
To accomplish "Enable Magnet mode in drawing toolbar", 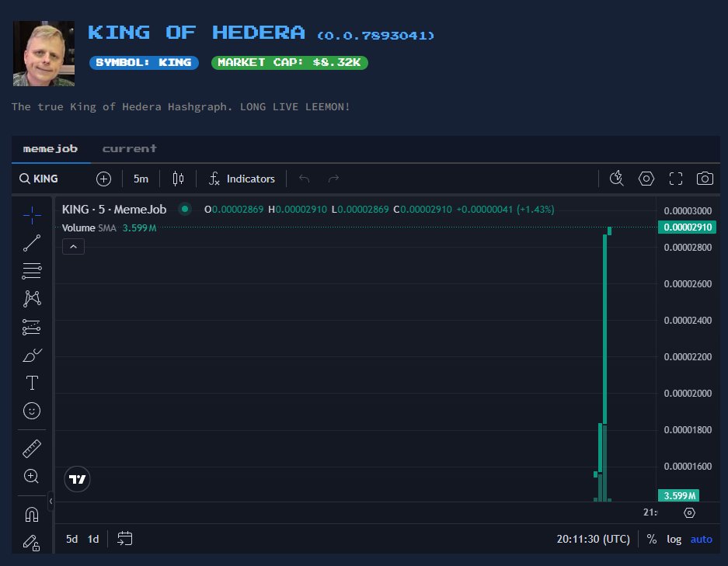I will click(31, 513).
